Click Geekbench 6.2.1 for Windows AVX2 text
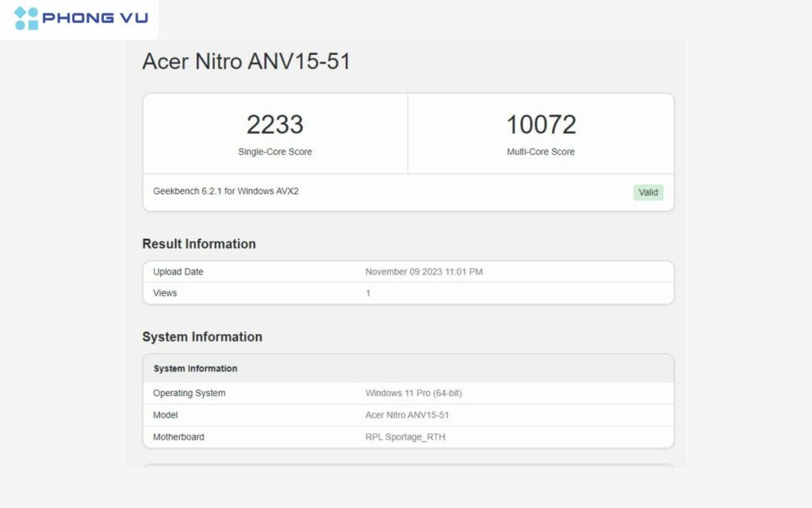 [x=226, y=191]
